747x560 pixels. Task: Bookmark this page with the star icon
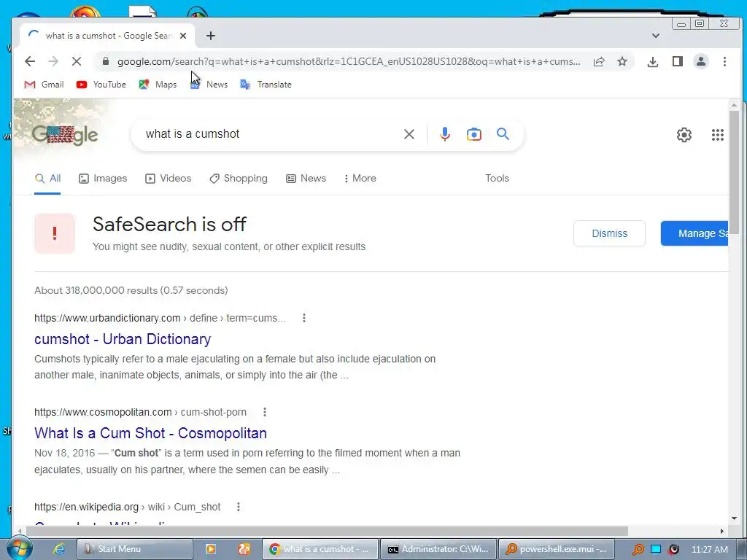coord(622,61)
